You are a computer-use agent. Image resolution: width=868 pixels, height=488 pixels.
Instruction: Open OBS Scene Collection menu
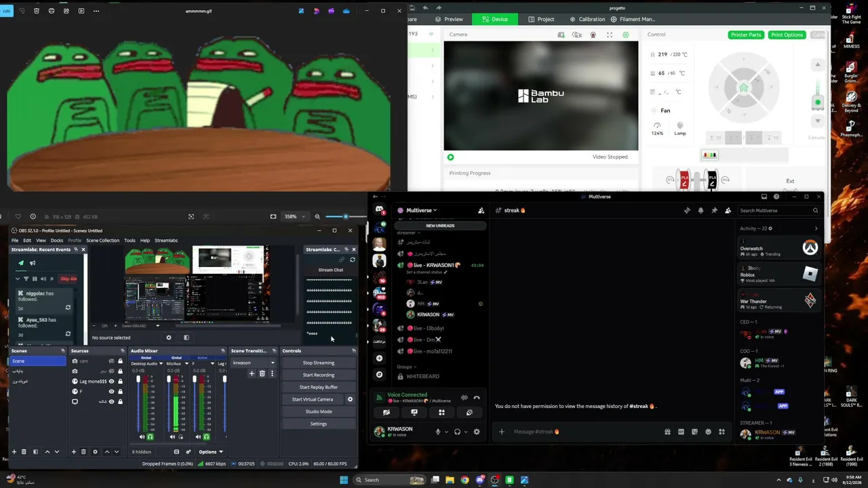[x=102, y=241]
